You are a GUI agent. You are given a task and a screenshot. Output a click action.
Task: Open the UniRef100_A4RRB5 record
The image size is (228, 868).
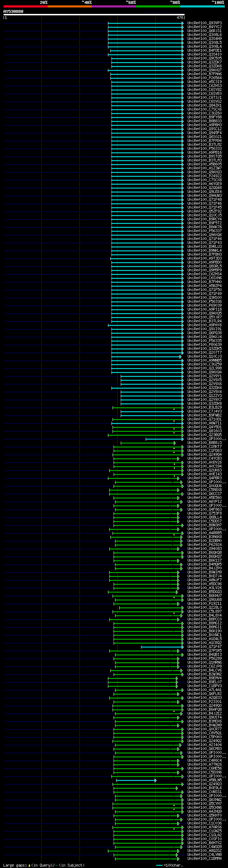pyautogui.click(x=204, y=533)
